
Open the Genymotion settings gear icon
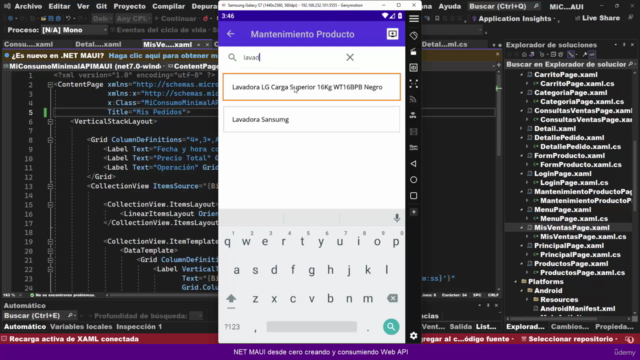pos(413,336)
